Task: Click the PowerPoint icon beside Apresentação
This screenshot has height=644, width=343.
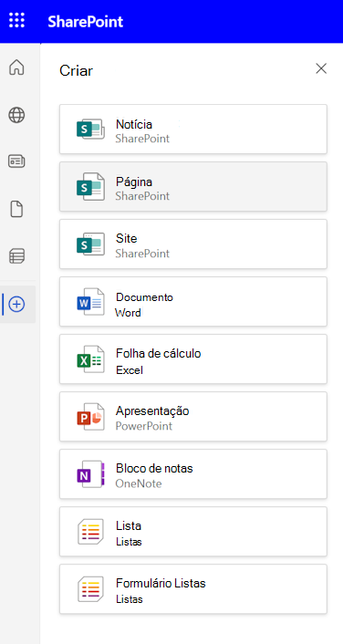Action: coord(90,417)
